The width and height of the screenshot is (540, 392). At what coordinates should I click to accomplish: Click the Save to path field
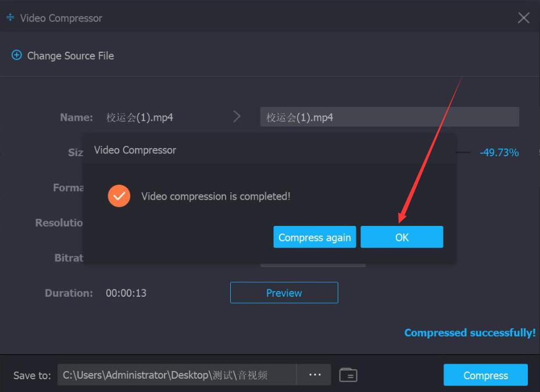(177, 375)
